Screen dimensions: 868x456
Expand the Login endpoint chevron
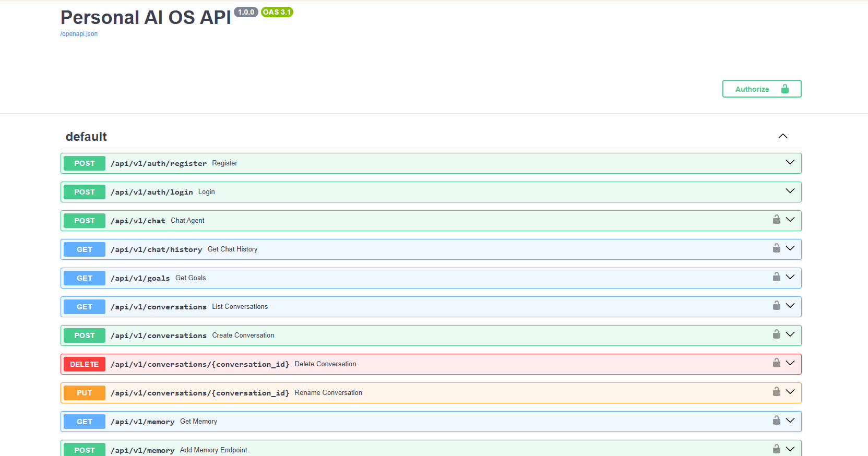coord(790,191)
